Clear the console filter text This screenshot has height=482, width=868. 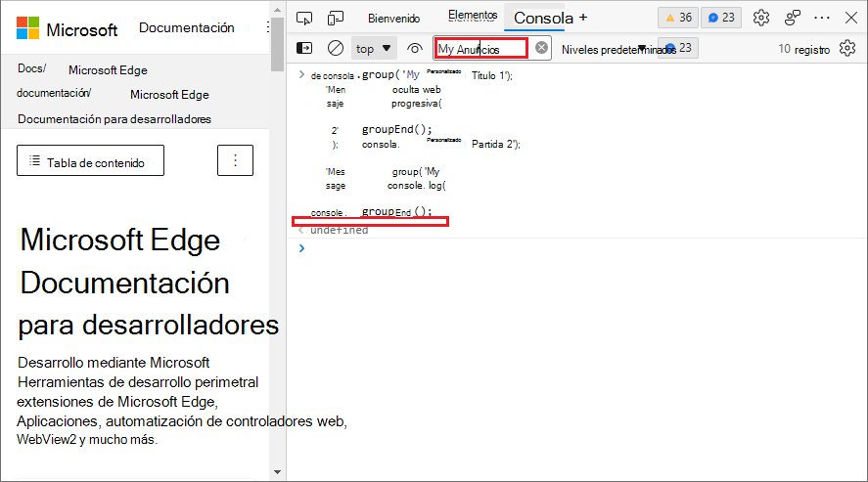pos(541,48)
